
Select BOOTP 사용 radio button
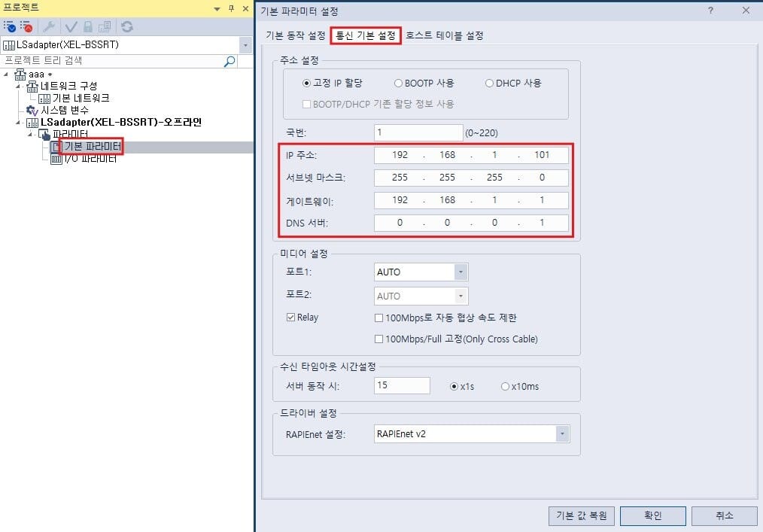(398, 84)
